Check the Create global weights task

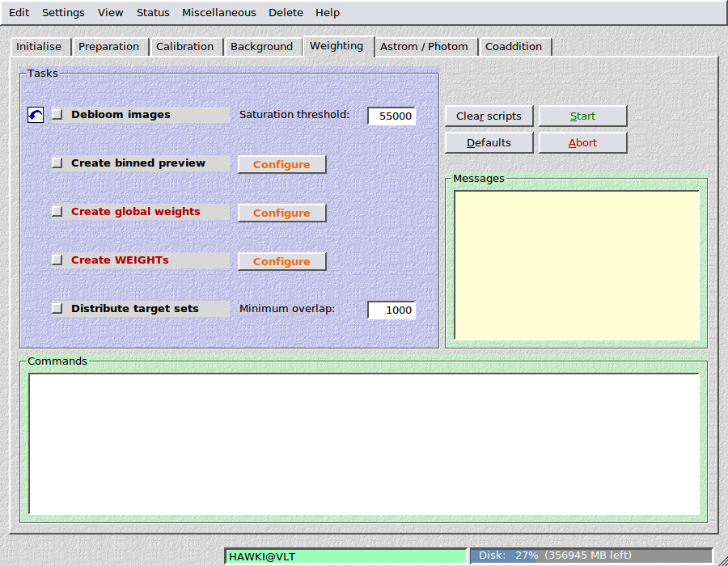(57, 212)
